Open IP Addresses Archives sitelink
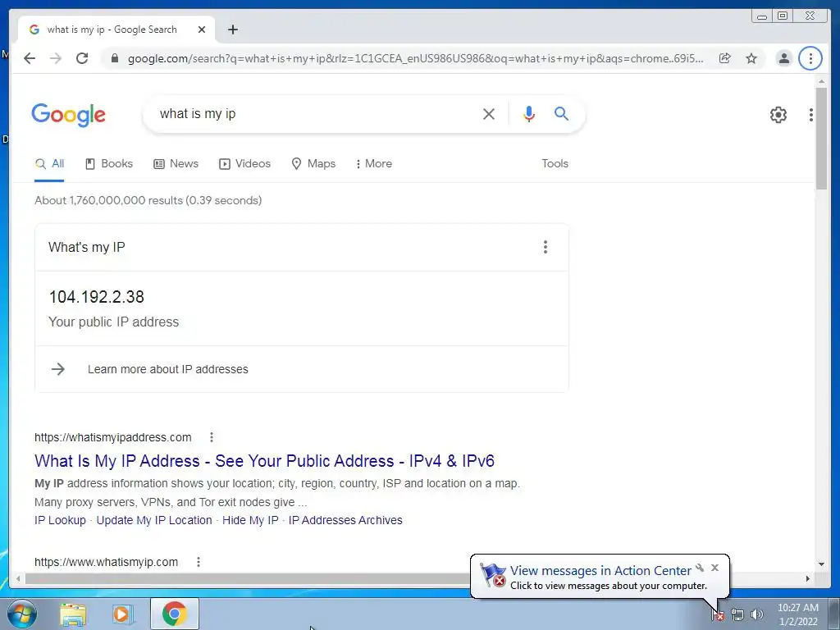The width and height of the screenshot is (840, 630). (x=345, y=520)
